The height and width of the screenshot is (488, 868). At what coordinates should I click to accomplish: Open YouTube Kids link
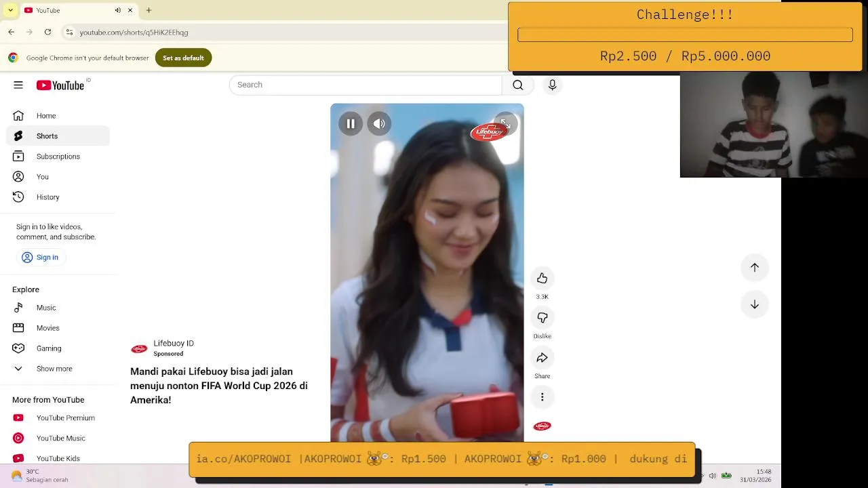click(58, 459)
